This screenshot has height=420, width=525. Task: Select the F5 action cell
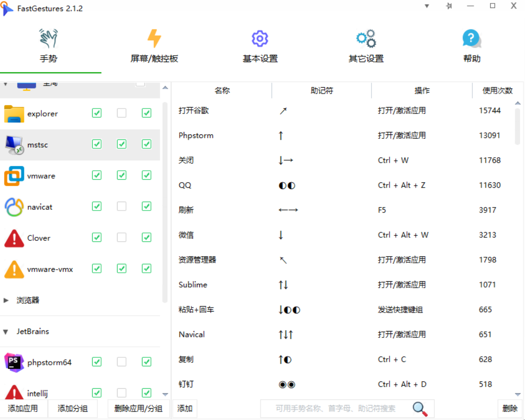point(382,210)
